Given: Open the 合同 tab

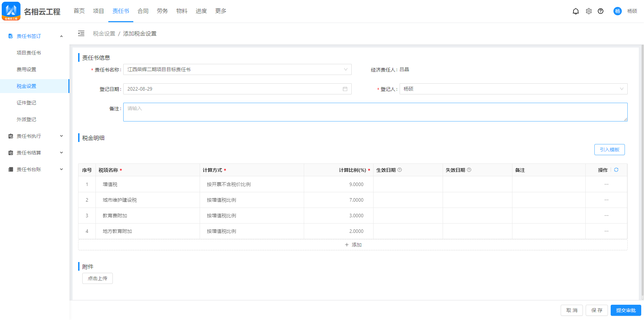Looking at the screenshot, I should click(143, 11).
